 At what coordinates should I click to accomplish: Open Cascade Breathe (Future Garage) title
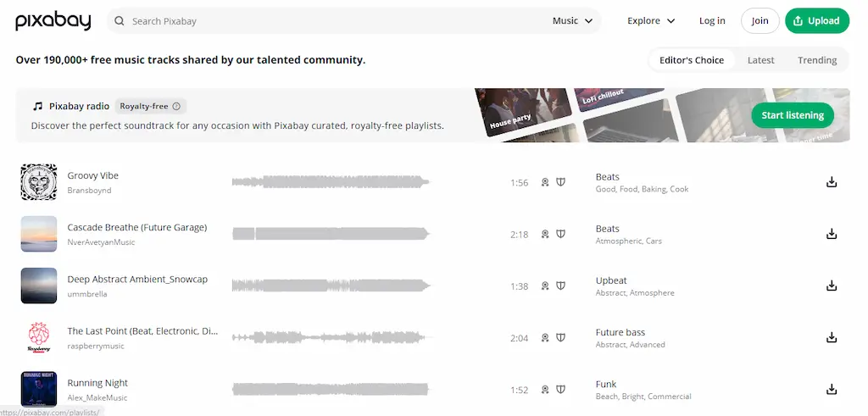(137, 227)
